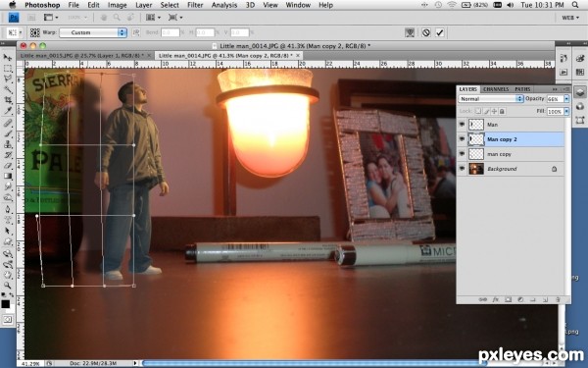Click the Background layer thumbnail
The height and width of the screenshot is (368, 588).
coord(476,169)
